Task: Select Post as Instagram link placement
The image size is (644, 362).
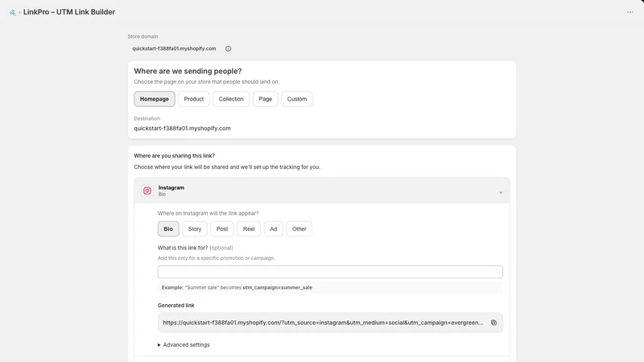Action: [x=222, y=229]
